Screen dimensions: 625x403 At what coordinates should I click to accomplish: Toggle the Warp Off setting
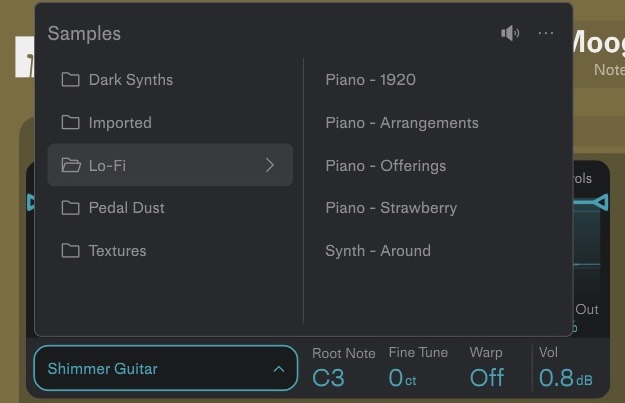487,378
